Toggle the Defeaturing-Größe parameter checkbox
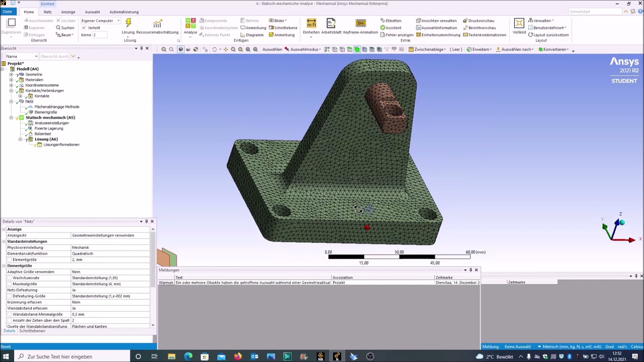This screenshot has width=644, height=362. tap(10, 296)
